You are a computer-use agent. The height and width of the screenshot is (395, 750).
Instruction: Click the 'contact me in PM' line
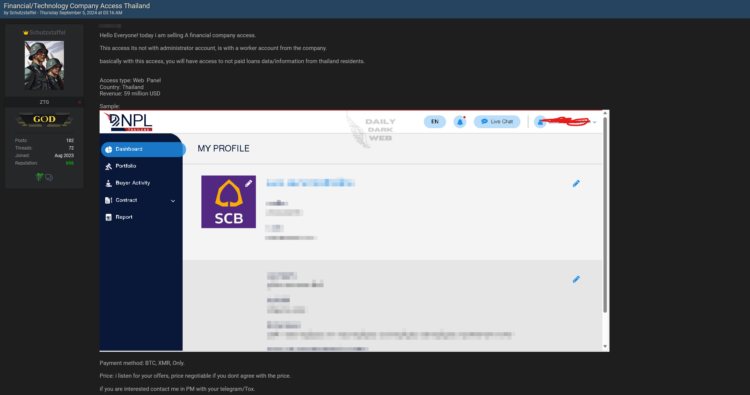177,389
